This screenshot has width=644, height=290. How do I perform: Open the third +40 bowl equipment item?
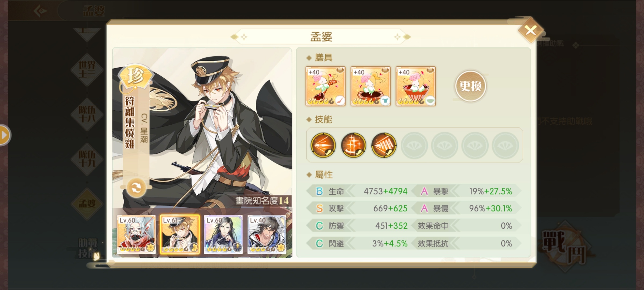(x=416, y=86)
